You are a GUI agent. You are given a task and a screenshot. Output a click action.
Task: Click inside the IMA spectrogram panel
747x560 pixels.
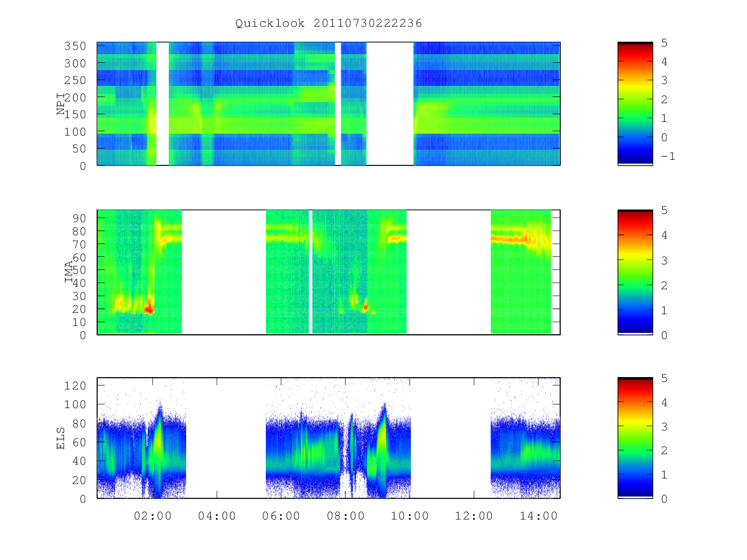(329, 273)
